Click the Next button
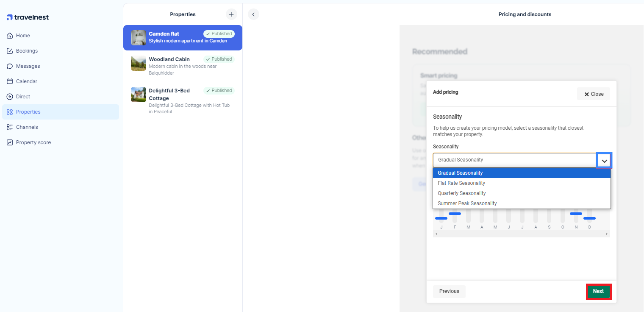 click(x=598, y=291)
